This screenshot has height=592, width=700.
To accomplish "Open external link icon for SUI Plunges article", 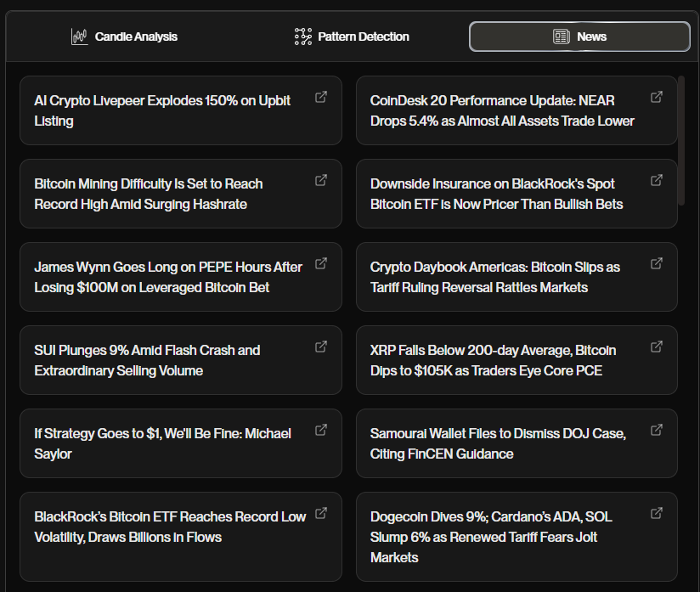I will tap(321, 347).
